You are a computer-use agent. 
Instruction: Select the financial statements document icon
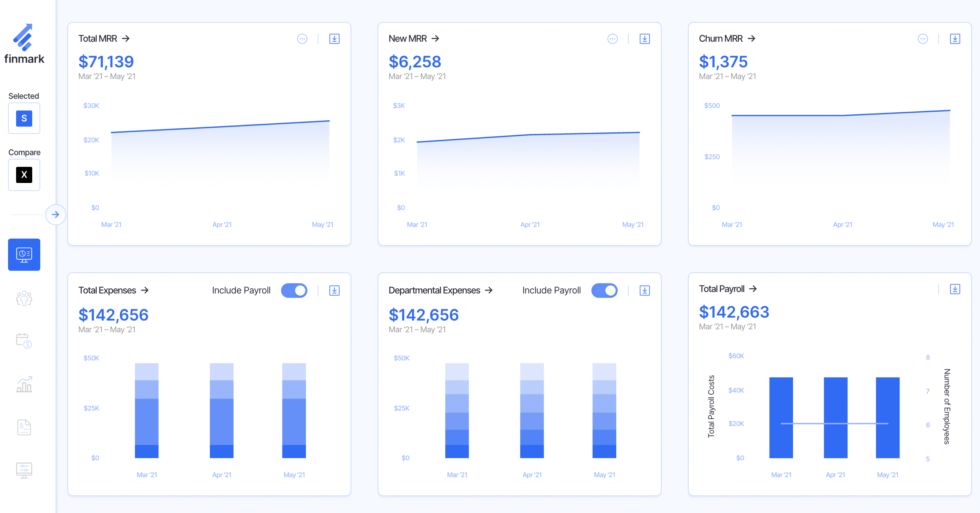click(x=24, y=427)
